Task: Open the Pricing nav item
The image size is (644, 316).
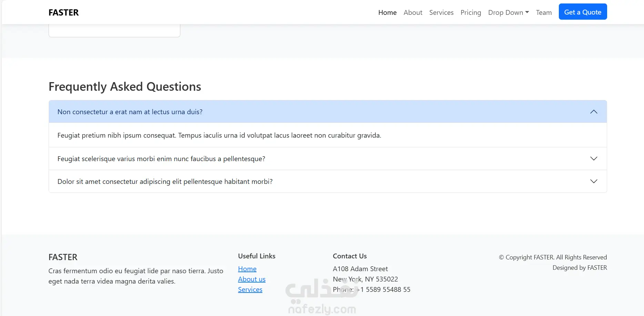Action: [x=471, y=12]
